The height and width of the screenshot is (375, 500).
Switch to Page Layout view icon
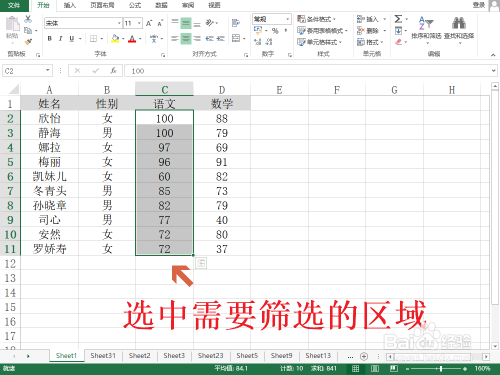point(375,368)
